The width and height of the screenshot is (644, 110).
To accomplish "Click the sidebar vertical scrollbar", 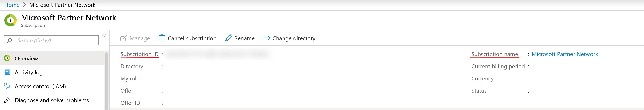I will click(x=106, y=80).
